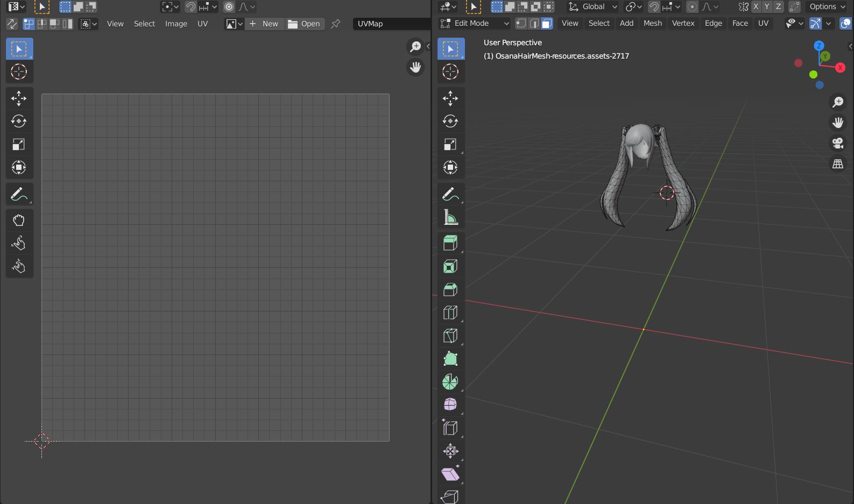Switch to camera view in the viewport
Image resolution: width=854 pixels, height=504 pixels.
pos(837,143)
